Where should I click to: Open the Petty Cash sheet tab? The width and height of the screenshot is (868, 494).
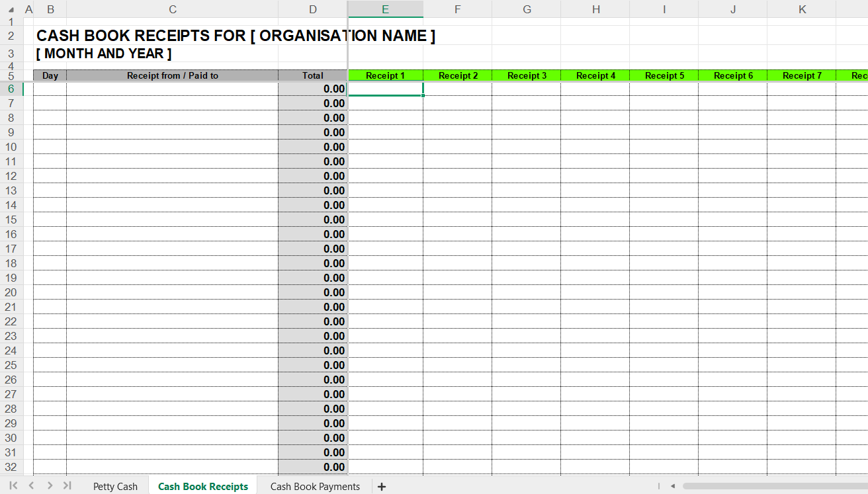[115, 487]
